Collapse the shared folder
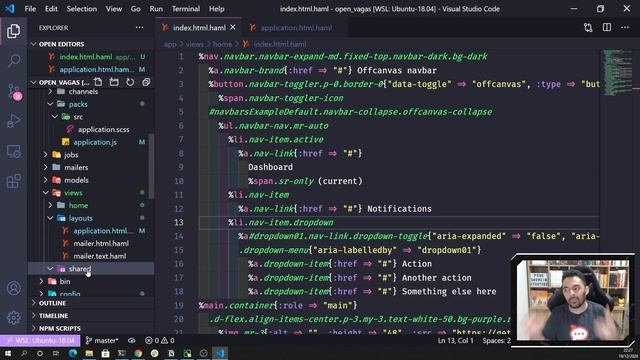640x360 pixels. coord(50,269)
